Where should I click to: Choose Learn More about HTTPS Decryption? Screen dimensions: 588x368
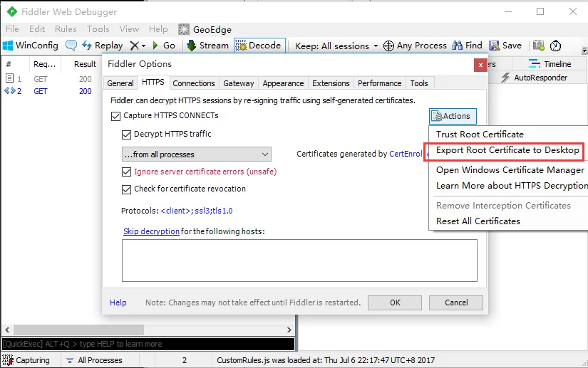coord(512,186)
